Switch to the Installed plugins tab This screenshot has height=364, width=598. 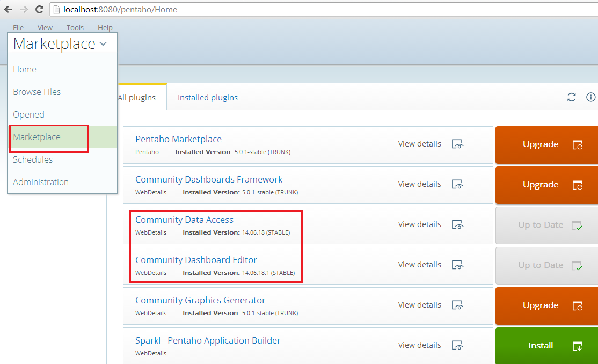point(208,97)
